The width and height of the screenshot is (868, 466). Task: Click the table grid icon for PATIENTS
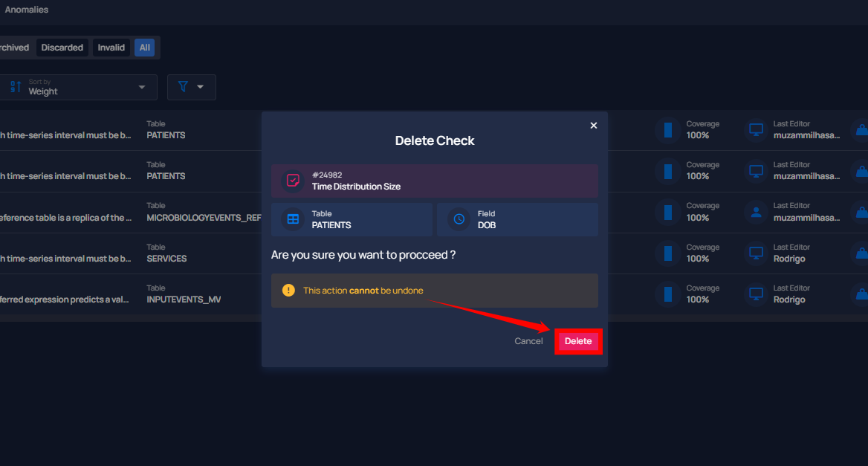pos(293,219)
